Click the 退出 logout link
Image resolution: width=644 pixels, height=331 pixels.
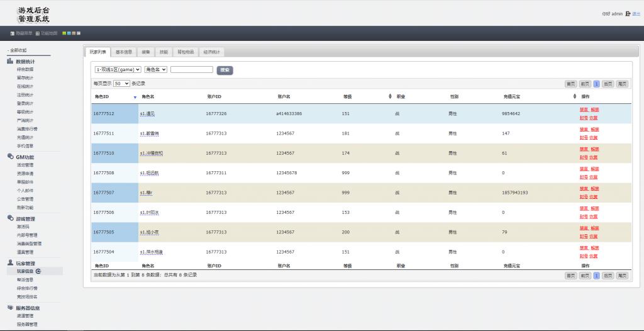point(636,13)
